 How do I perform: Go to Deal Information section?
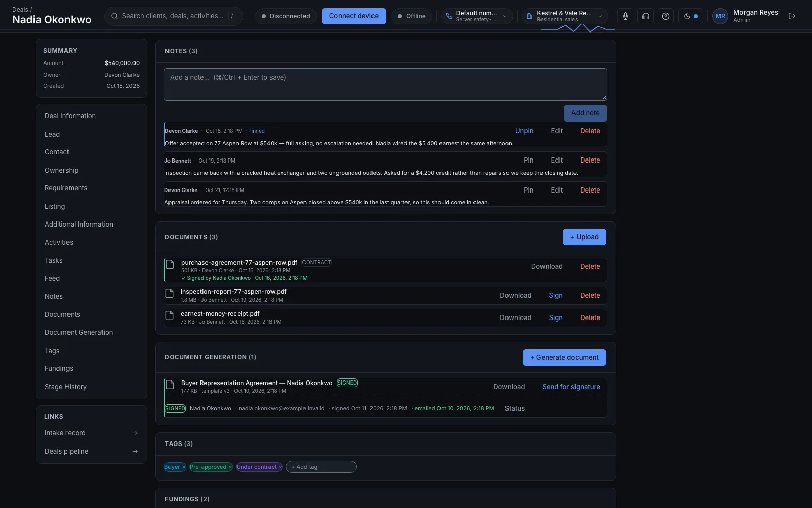[91, 116]
